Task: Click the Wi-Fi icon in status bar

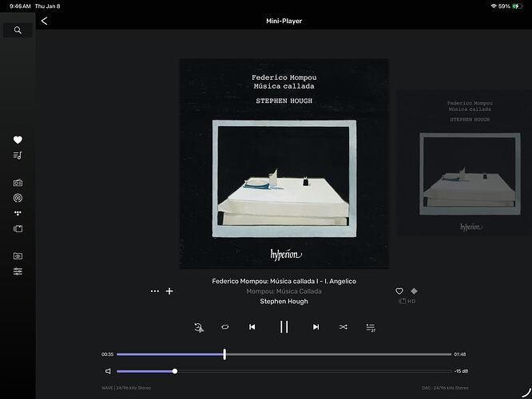Action: [494, 6]
